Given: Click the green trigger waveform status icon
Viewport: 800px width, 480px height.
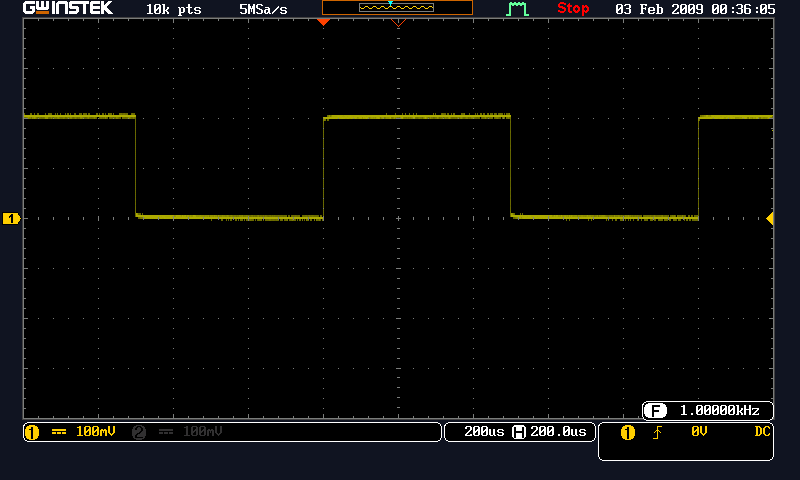Looking at the screenshot, I should 517,9.
